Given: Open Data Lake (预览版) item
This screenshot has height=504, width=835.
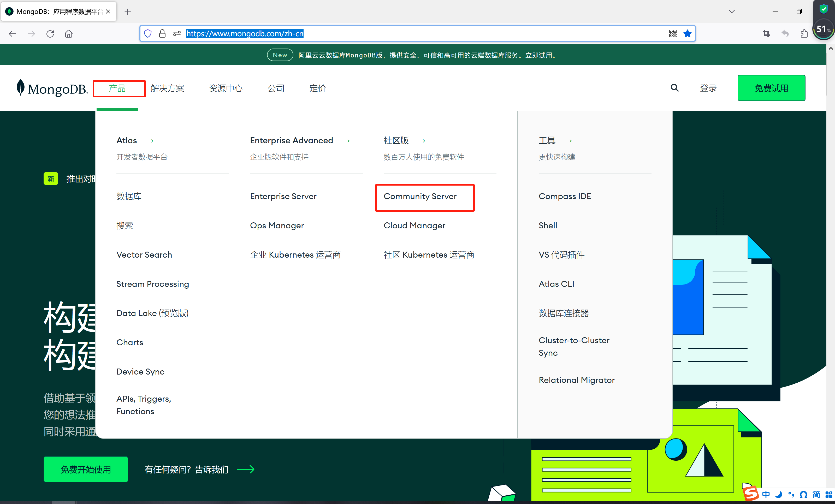Looking at the screenshot, I should 152,313.
